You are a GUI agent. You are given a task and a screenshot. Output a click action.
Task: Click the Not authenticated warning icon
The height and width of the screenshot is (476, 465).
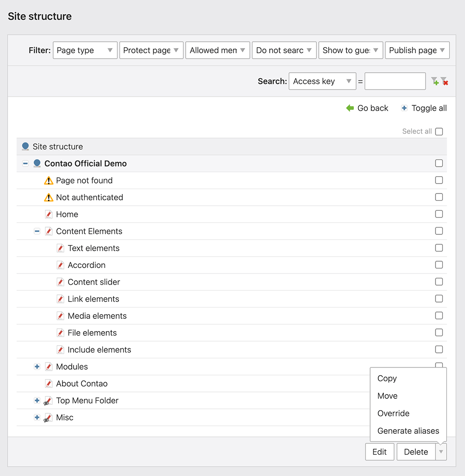49,198
